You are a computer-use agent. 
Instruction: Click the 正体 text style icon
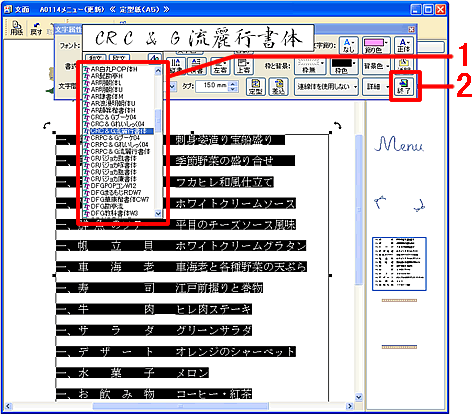pyautogui.click(x=404, y=45)
